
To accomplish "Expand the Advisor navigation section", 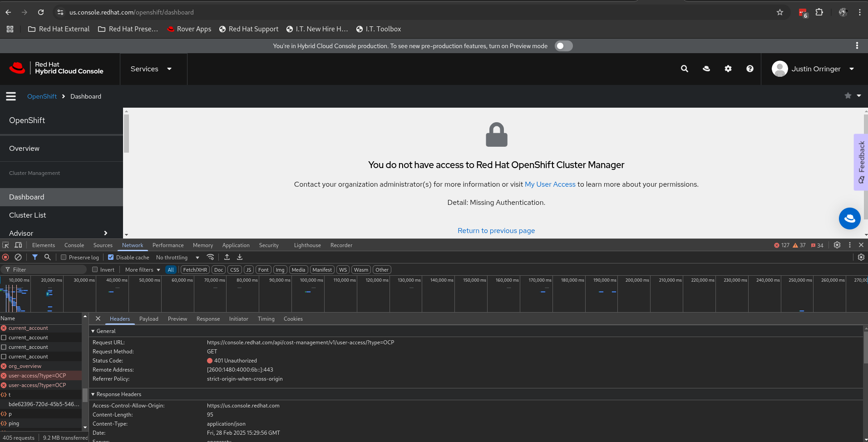I will coord(61,233).
